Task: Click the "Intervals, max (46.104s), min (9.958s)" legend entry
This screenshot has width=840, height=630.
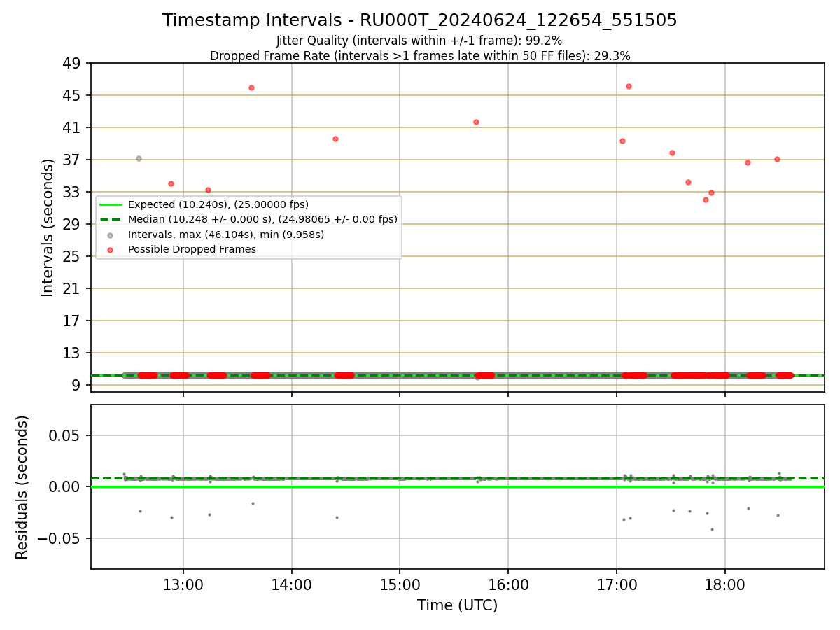Action: point(226,234)
